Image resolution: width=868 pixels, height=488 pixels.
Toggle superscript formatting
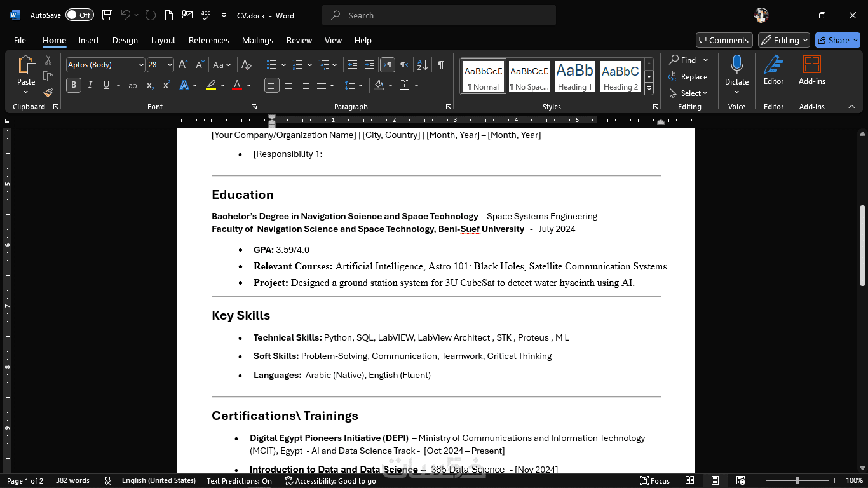[166, 85]
